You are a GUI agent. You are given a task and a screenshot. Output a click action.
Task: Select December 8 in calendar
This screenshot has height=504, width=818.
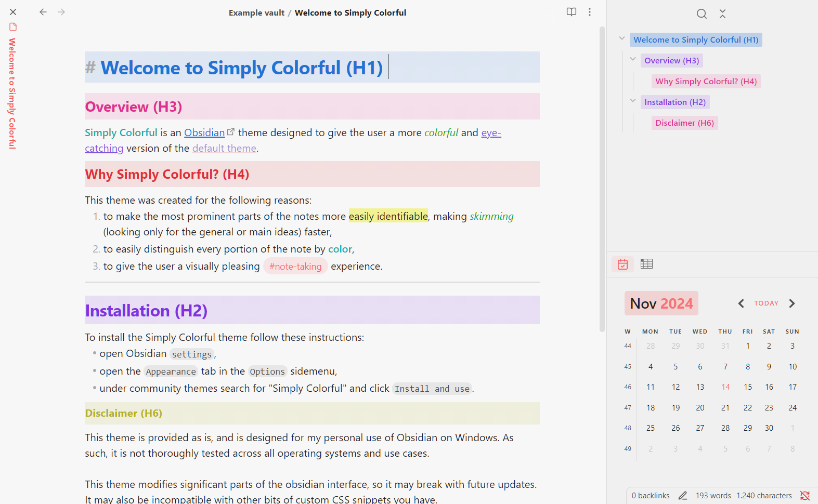pyautogui.click(x=793, y=449)
